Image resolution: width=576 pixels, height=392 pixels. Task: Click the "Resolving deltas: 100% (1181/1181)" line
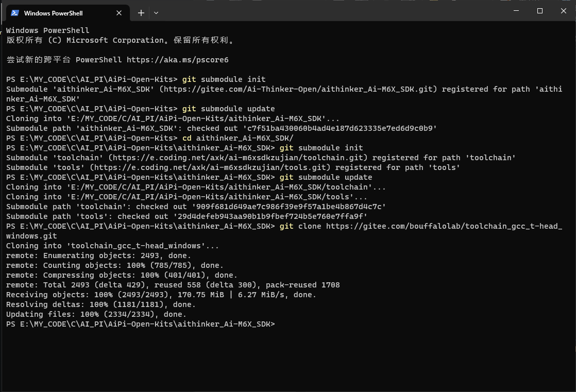point(100,304)
